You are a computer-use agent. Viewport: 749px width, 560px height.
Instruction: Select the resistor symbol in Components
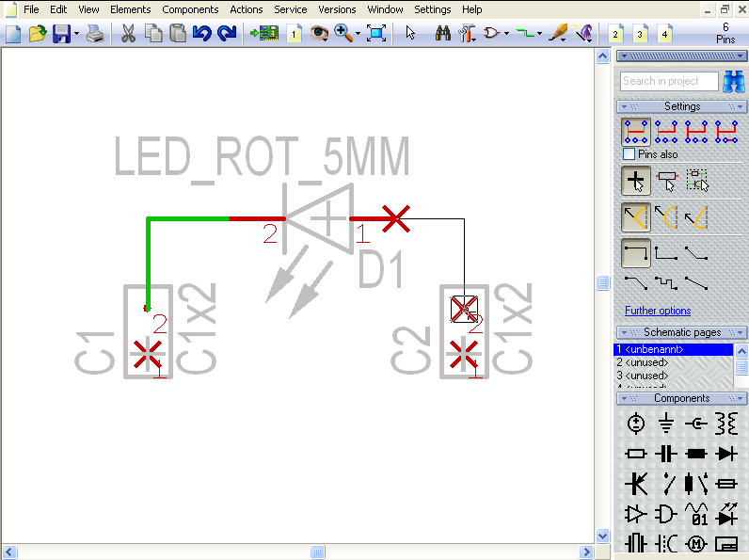[x=636, y=454]
